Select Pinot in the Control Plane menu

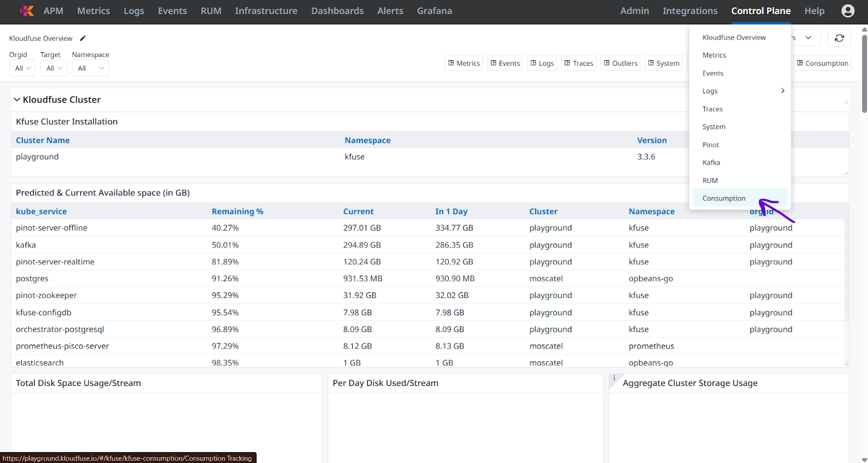tap(740, 145)
